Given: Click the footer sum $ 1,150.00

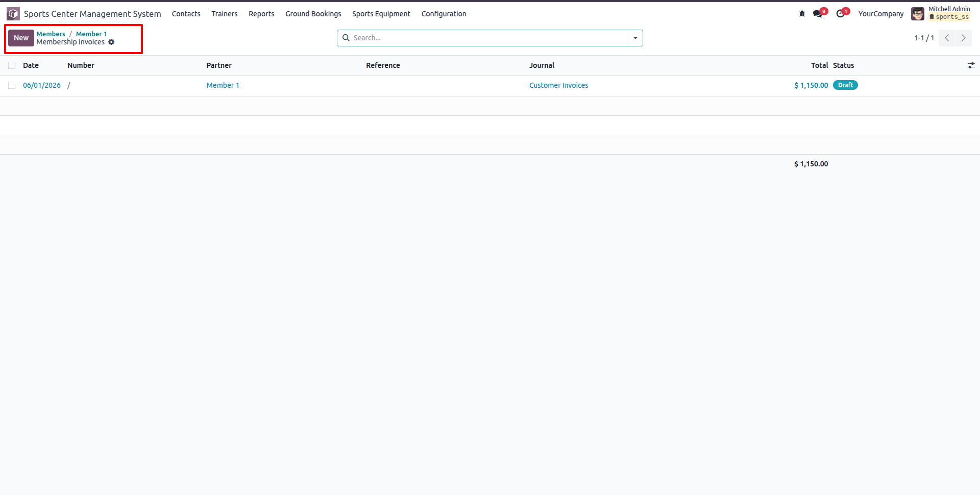Looking at the screenshot, I should coord(811,164).
